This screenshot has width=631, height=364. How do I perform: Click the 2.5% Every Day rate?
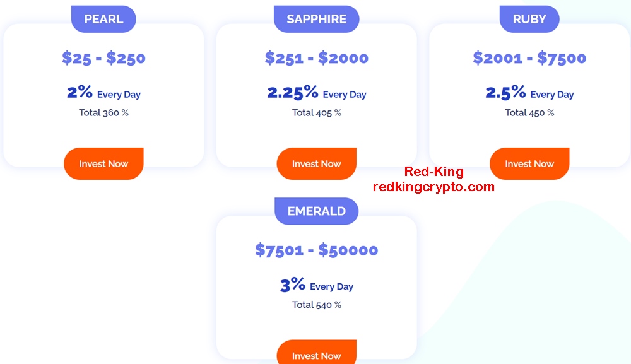coord(529,93)
